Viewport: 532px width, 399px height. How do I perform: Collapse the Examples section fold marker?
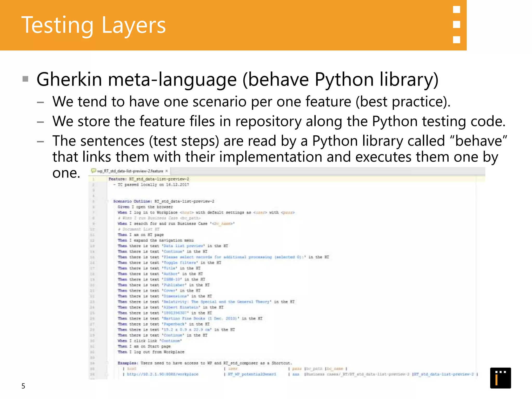pyautogui.click(x=107, y=363)
